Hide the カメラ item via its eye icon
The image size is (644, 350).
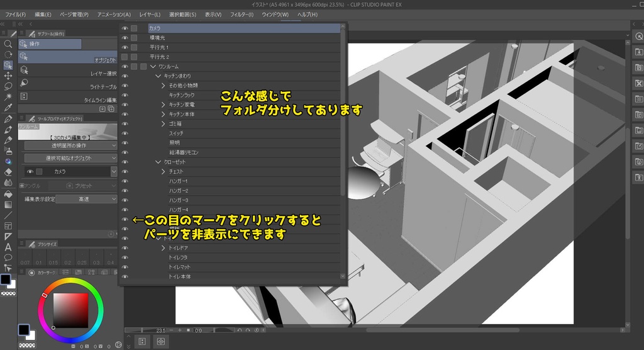click(x=125, y=28)
